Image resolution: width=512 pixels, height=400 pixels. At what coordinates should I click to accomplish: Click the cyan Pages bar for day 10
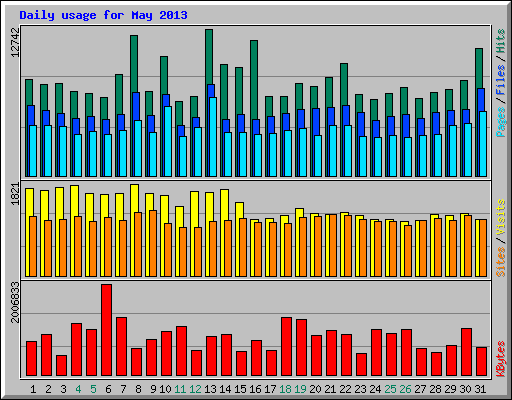[168, 141]
